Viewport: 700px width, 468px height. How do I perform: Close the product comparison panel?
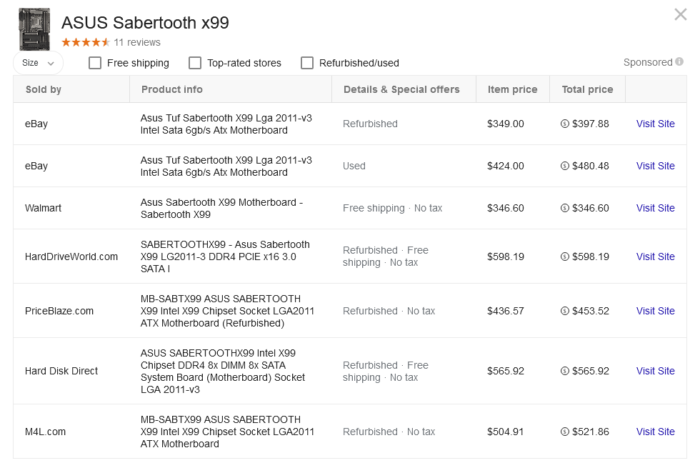[682, 14]
